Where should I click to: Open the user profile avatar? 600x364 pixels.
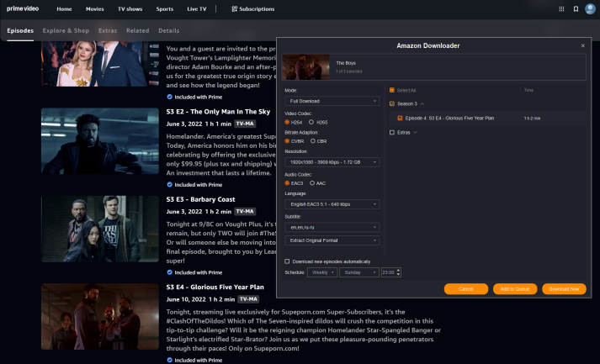coord(591,9)
